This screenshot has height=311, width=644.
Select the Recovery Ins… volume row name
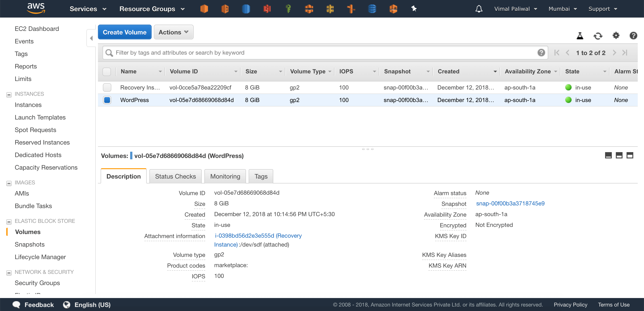click(x=140, y=87)
